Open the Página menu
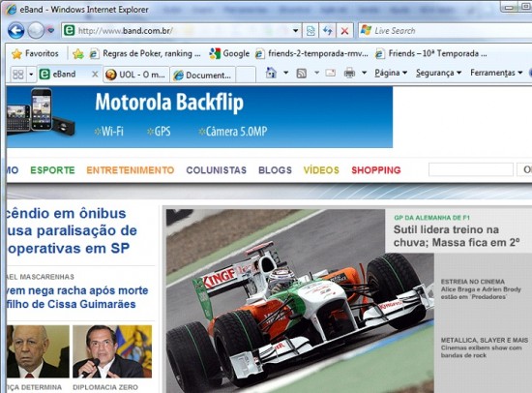The image size is (532, 393). tap(391, 73)
